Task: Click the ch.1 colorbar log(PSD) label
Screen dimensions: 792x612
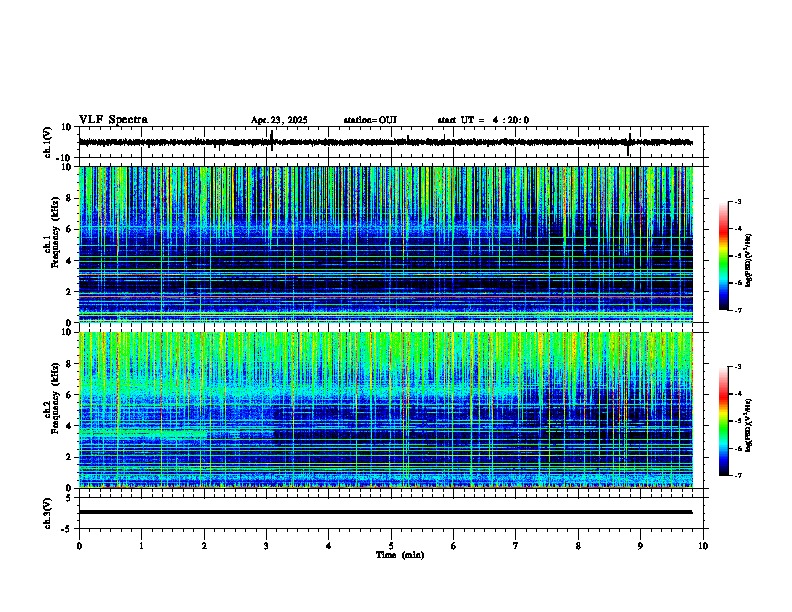Action: [x=748, y=261]
